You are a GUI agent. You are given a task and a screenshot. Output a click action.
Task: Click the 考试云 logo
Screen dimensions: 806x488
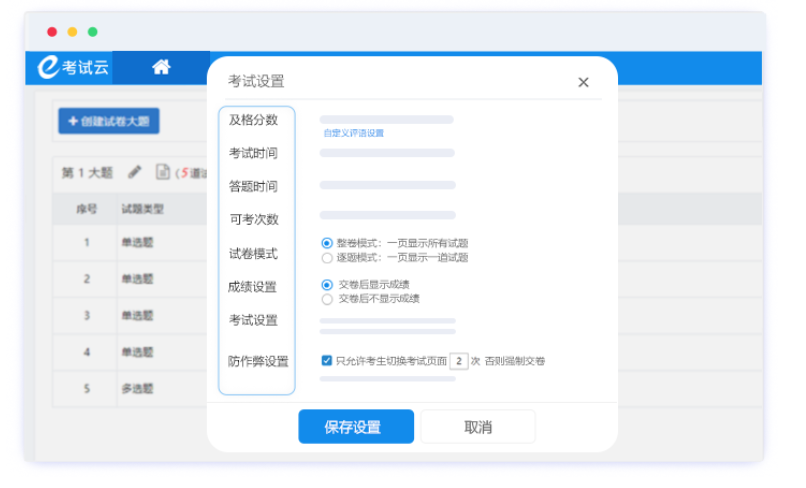[x=74, y=68]
